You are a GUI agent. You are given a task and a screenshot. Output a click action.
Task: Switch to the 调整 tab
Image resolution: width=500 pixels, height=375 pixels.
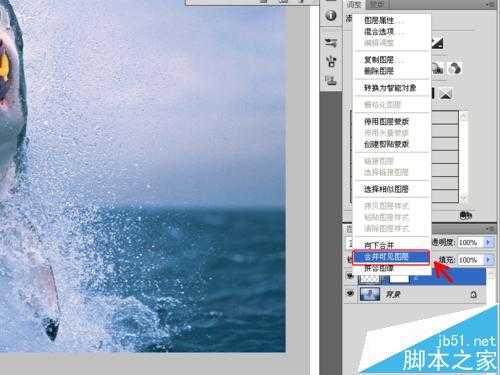click(x=354, y=4)
